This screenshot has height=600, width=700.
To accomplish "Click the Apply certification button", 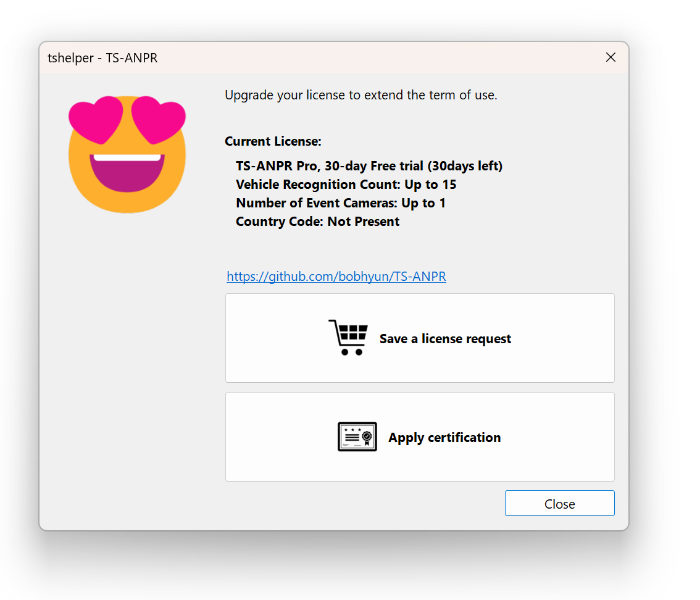I will click(x=420, y=436).
